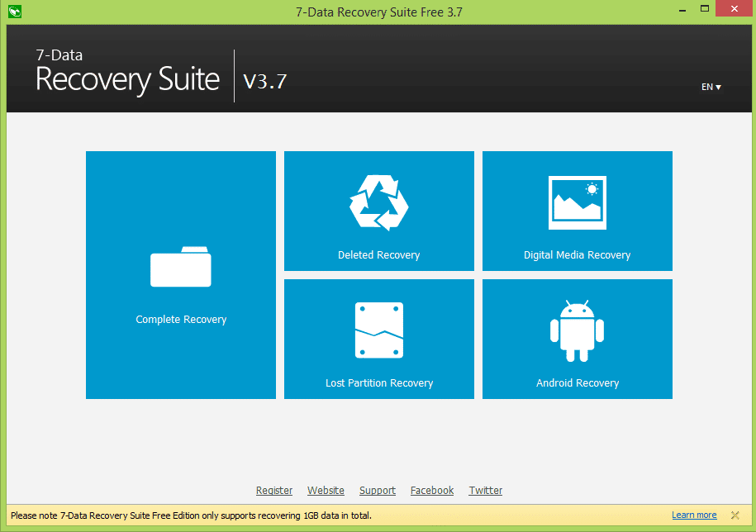Viewport: 756px width, 532px height.
Task: Open Complete Recovery folder icon
Action: 181,267
